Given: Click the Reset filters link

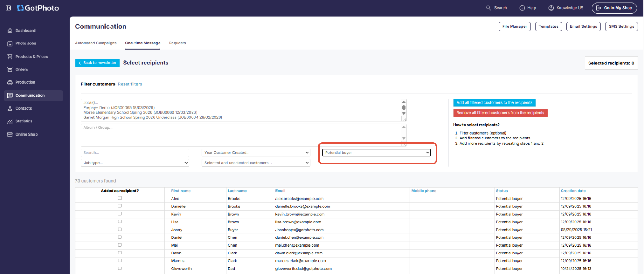Looking at the screenshot, I should pyautogui.click(x=130, y=84).
